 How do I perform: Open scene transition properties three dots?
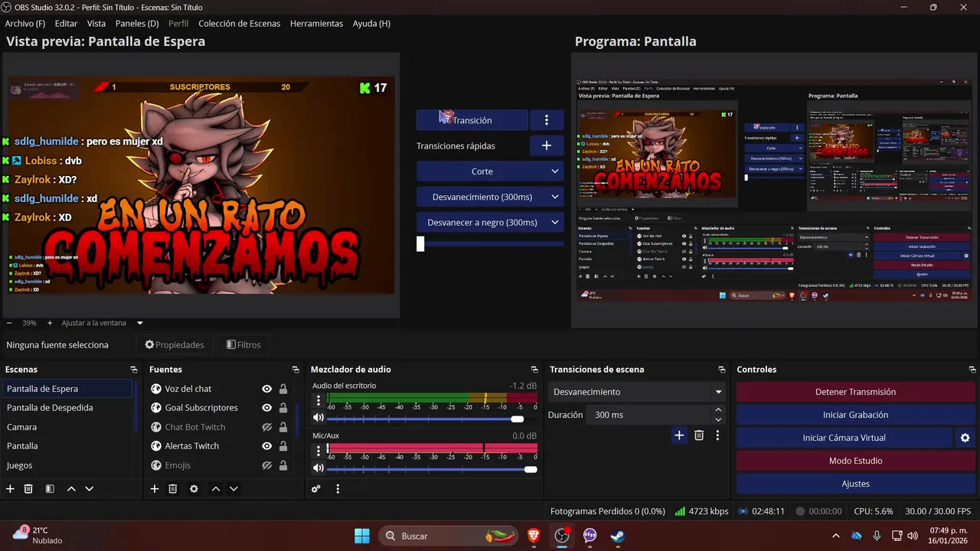tap(717, 435)
